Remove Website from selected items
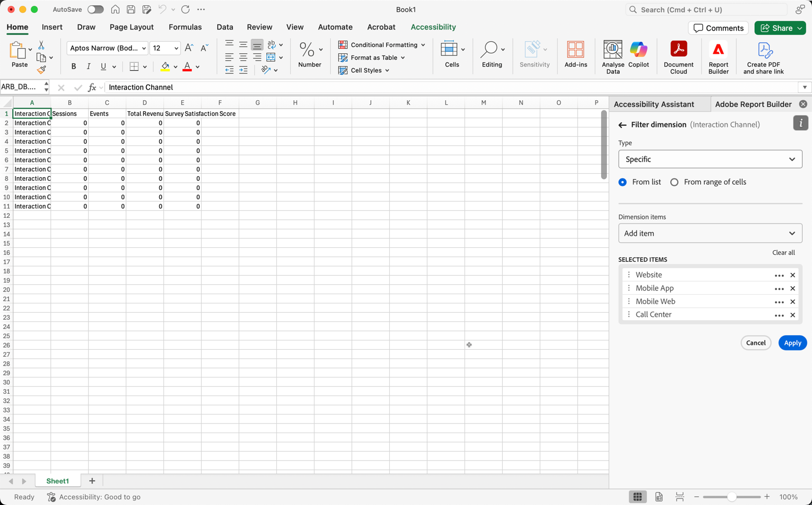Image resolution: width=812 pixels, height=505 pixels. click(x=793, y=275)
